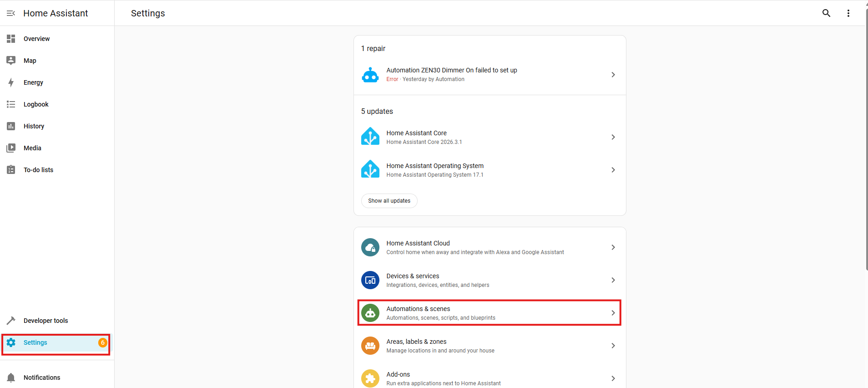
Task: Click the green Automations & scenes icon
Action: tap(370, 313)
